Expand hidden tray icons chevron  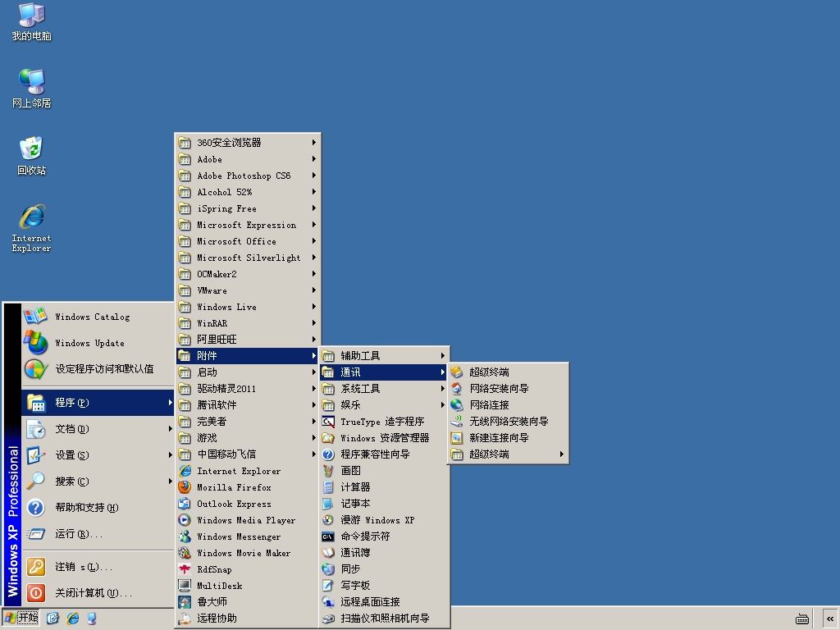click(x=830, y=619)
